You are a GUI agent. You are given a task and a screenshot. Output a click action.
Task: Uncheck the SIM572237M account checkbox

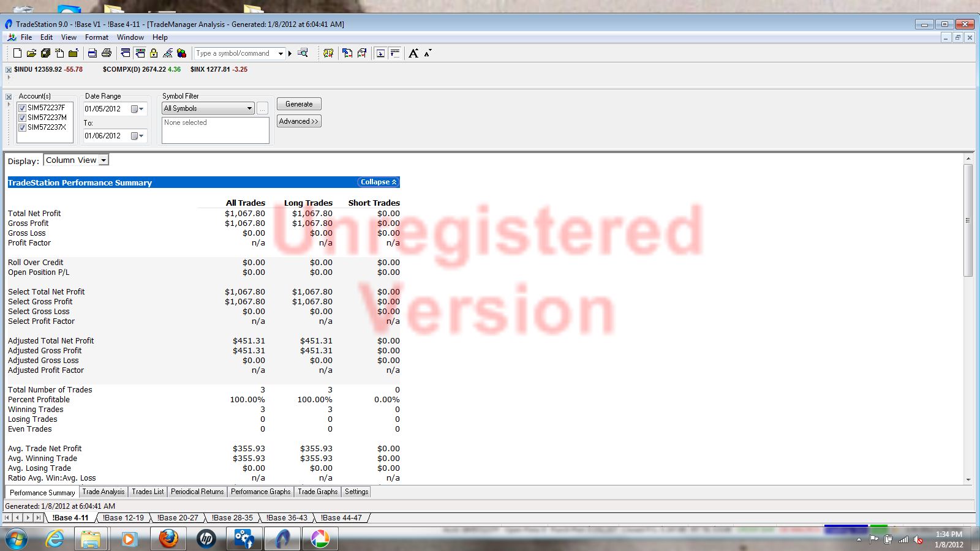coord(22,118)
